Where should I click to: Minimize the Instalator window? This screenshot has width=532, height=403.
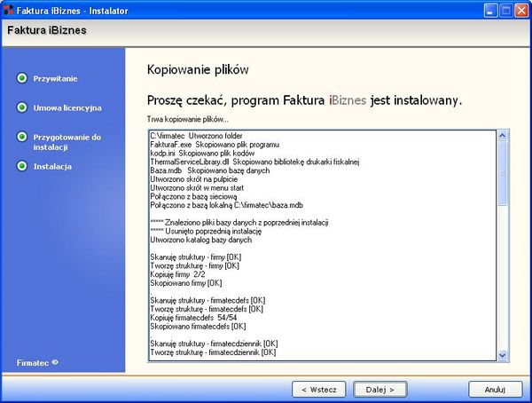point(490,11)
